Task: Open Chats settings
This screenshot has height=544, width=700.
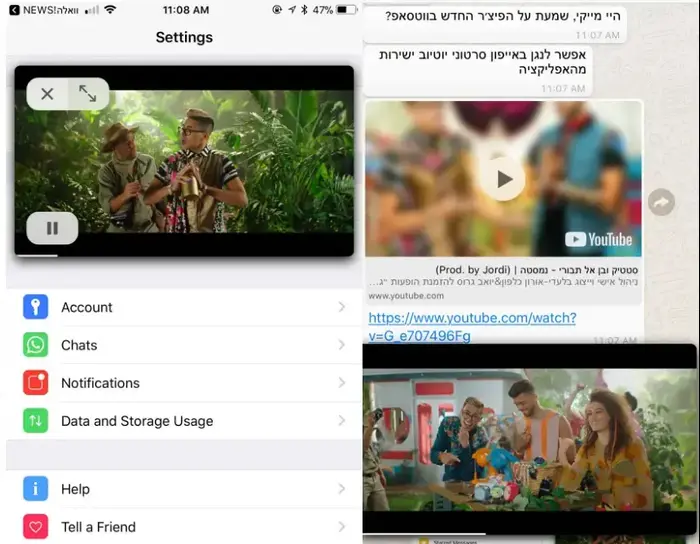Action: [184, 345]
